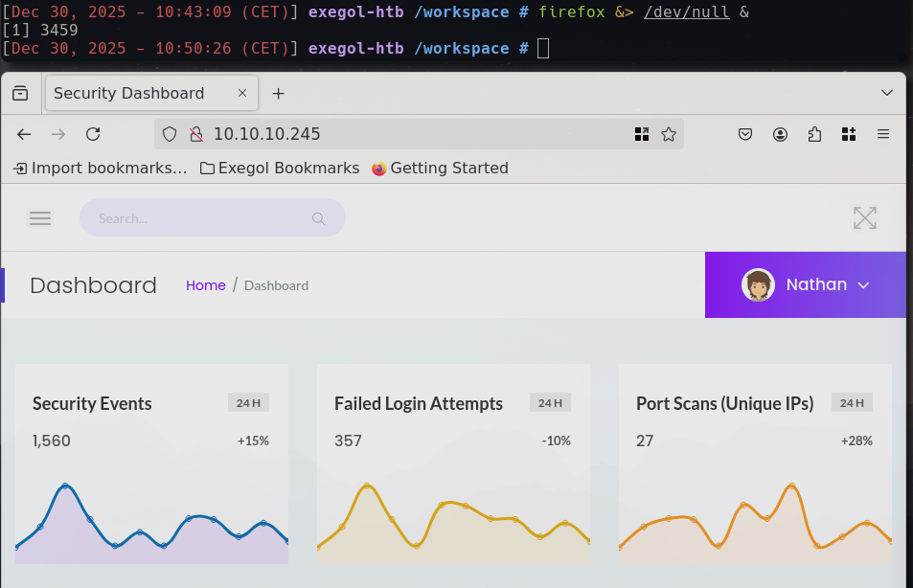This screenshot has width=913, height=588.
Task: Reload the current page
Action: 93,134
